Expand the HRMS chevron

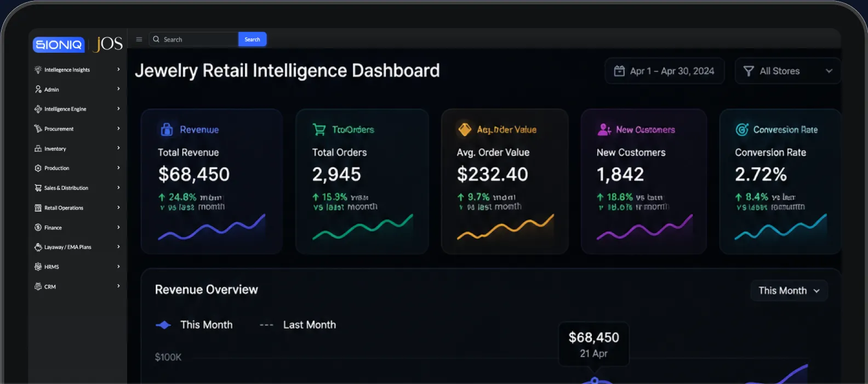(x=118, y=267)
